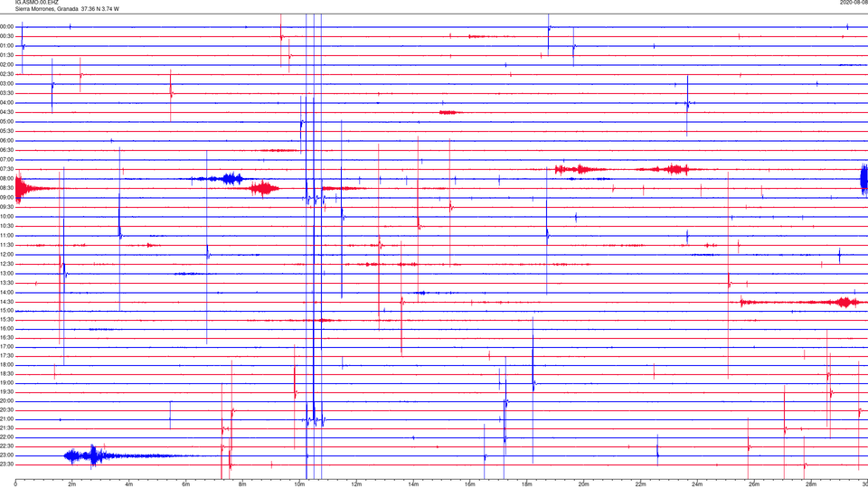Select the 01:30 time label
This screenshot has height=488, width=868.
6,55
